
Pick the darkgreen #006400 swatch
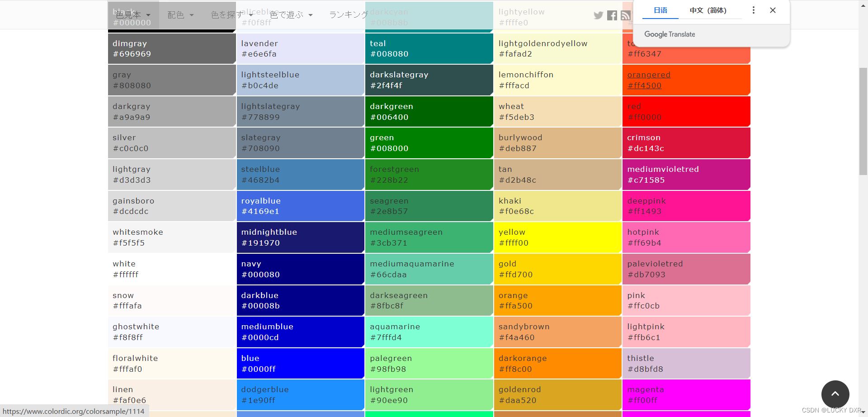[x=429, y=111]
